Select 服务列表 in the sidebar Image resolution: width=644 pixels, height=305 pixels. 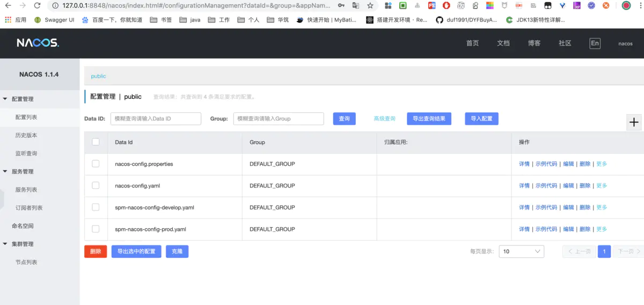coord(26,190)
